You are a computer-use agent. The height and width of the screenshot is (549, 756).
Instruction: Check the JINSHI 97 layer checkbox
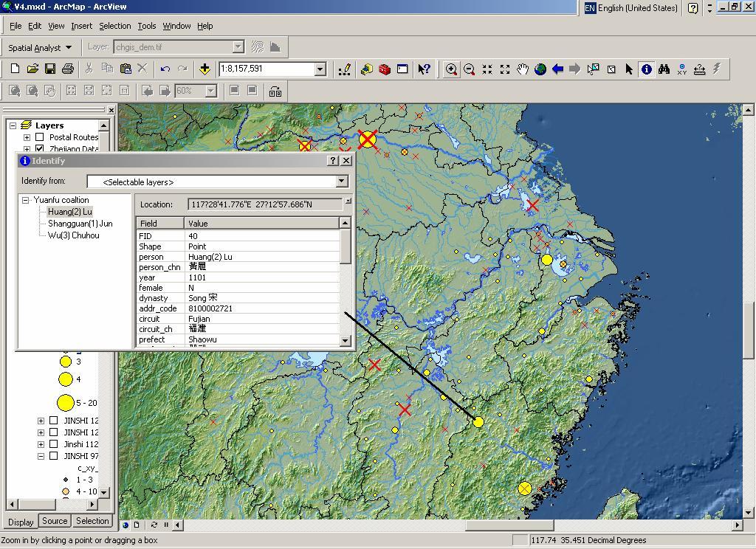(53, 456)
